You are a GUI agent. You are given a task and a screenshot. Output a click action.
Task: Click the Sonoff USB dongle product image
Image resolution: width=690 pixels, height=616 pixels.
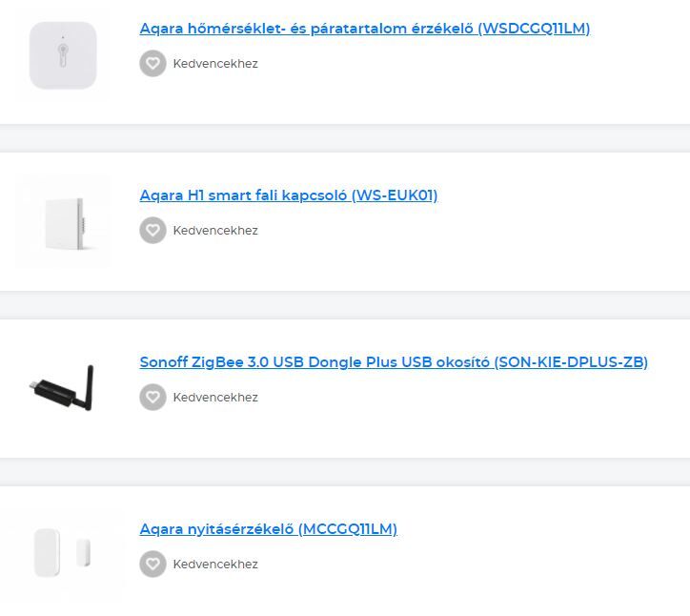click(63, 388)
